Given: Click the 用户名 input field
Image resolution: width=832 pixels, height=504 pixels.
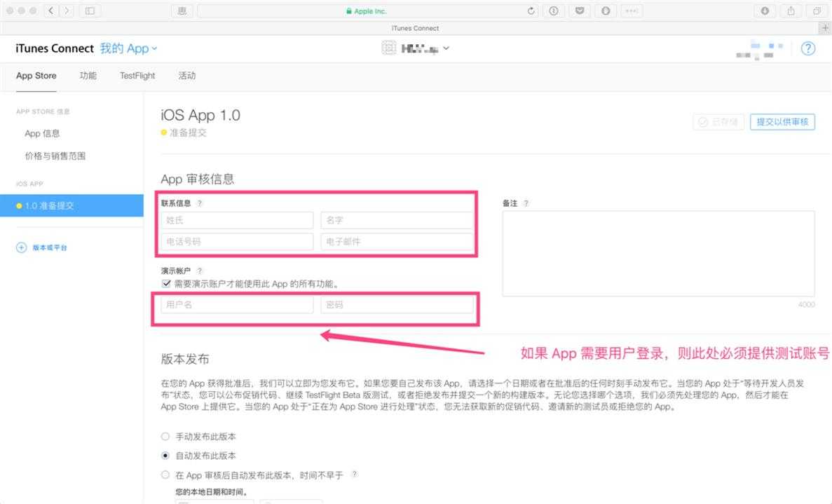Looking at the screenshot, I should pos(237,304).
